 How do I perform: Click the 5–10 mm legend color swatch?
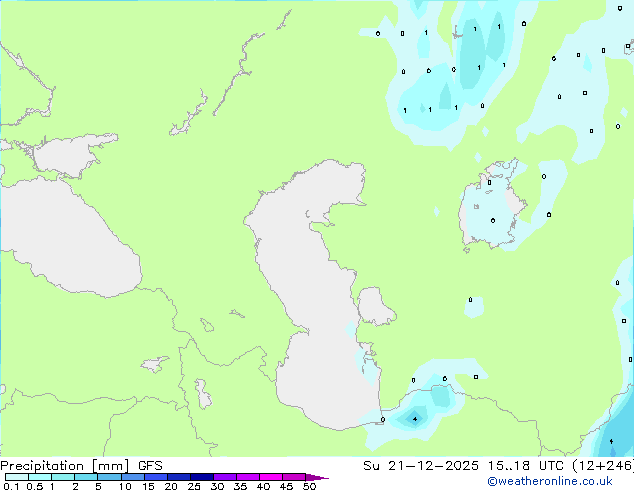coord(110,477)
